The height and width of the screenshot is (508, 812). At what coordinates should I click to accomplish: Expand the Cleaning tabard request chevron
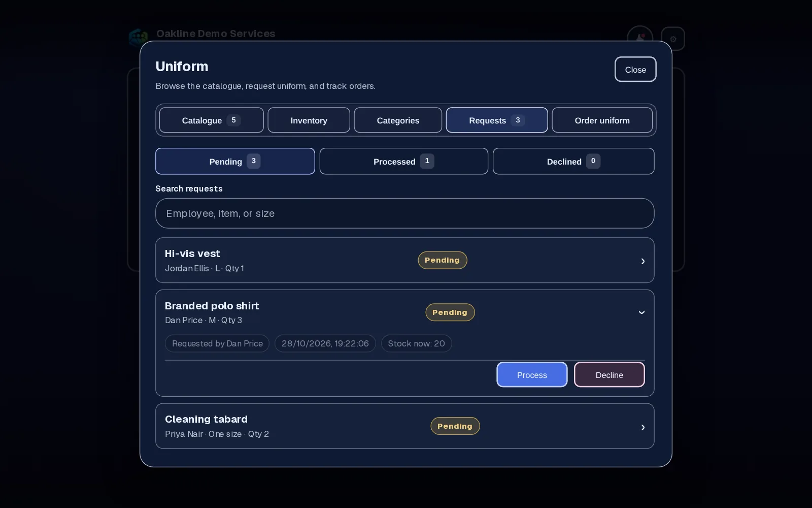[642, 427]
